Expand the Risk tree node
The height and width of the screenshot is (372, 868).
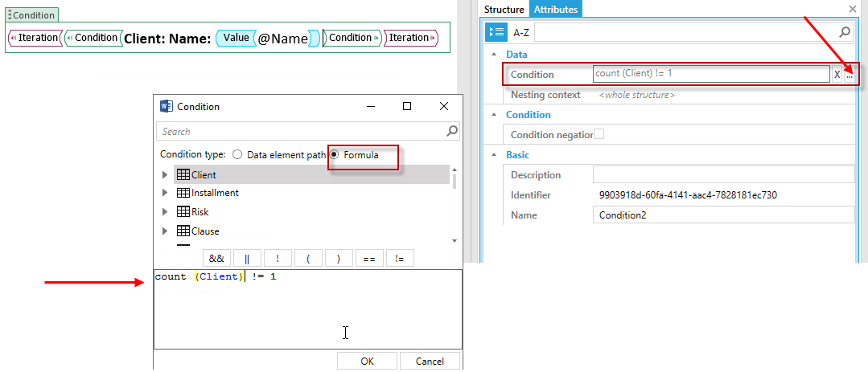click(x=164, y=211)
